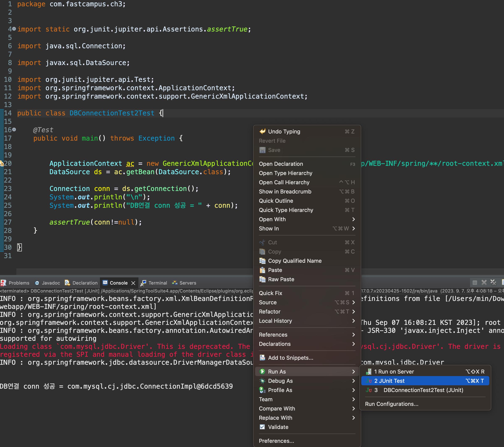504x447 pixels.
Task: Click the Add to Snippets icon
Action: point(262,358)
